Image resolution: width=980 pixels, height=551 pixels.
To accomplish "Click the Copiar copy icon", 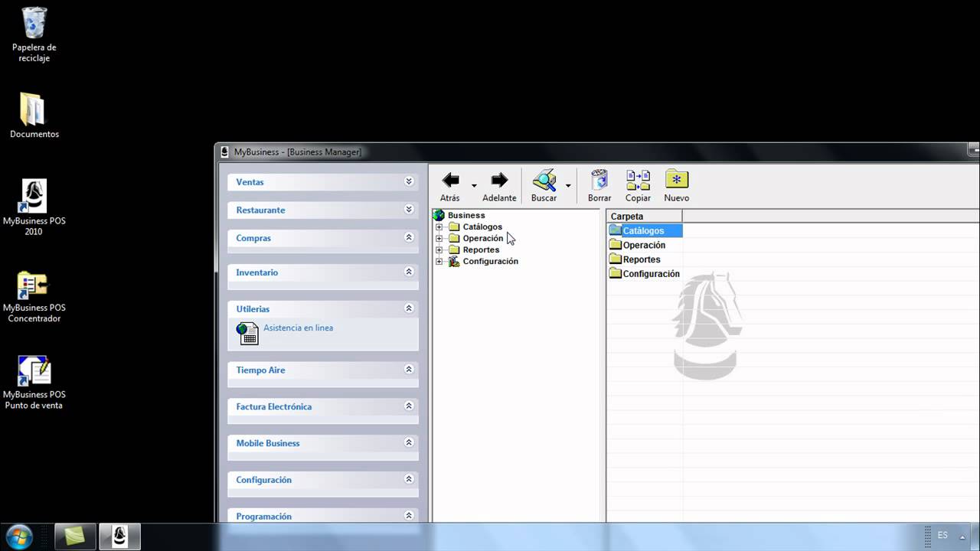I will point(638,186).
